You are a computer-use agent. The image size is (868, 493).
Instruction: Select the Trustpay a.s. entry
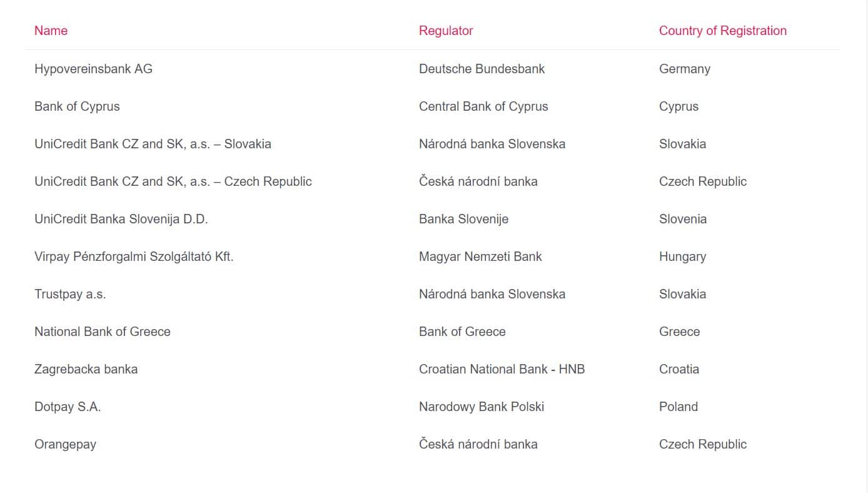click(x=70, y=294)
